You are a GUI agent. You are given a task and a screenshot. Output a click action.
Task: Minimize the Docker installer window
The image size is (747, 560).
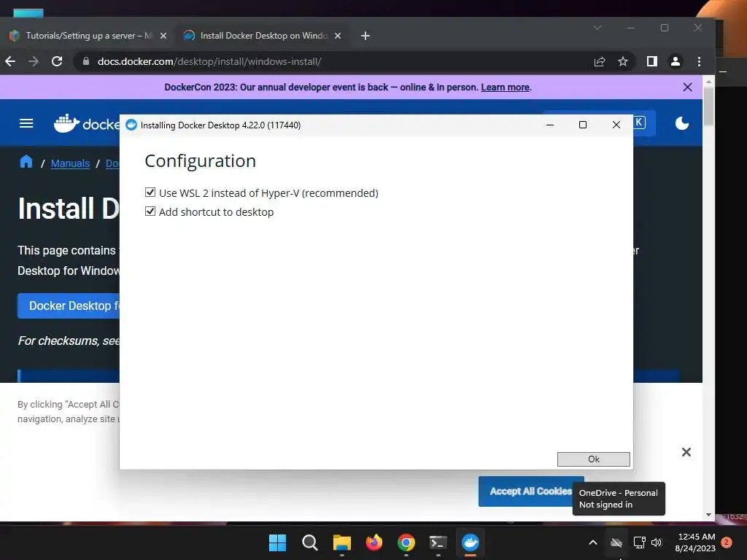click(x=550, y=125)
